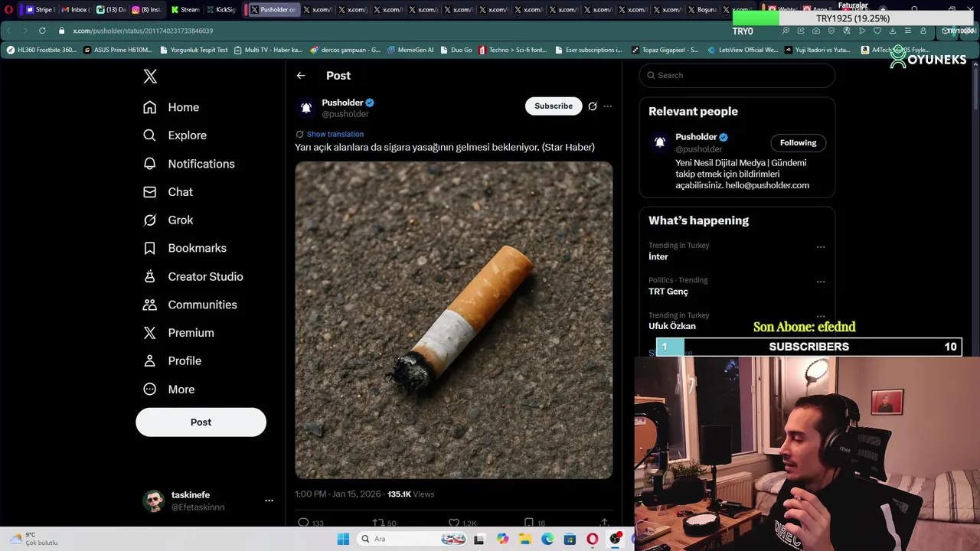Switch to the KickSig browser tab
The image size is (980, 551).
(x=221, y=10)
